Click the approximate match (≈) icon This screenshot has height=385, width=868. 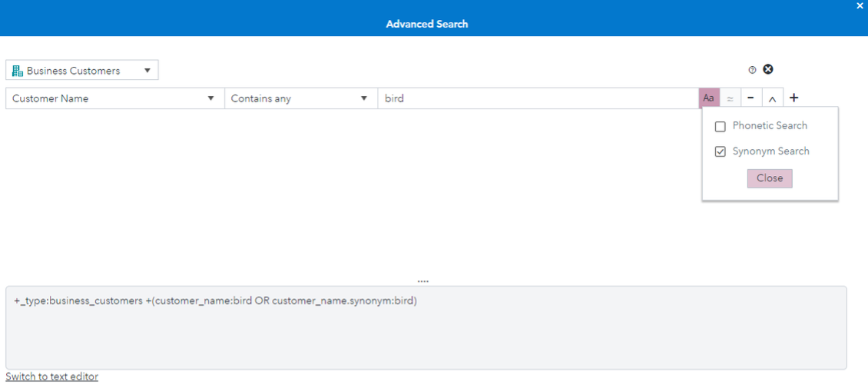pos(730,98)
